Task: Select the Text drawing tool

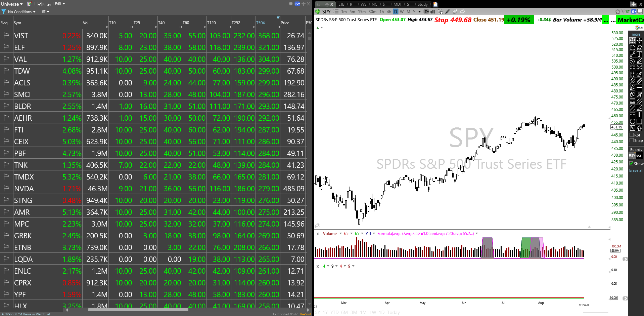Action: point(639,54)
